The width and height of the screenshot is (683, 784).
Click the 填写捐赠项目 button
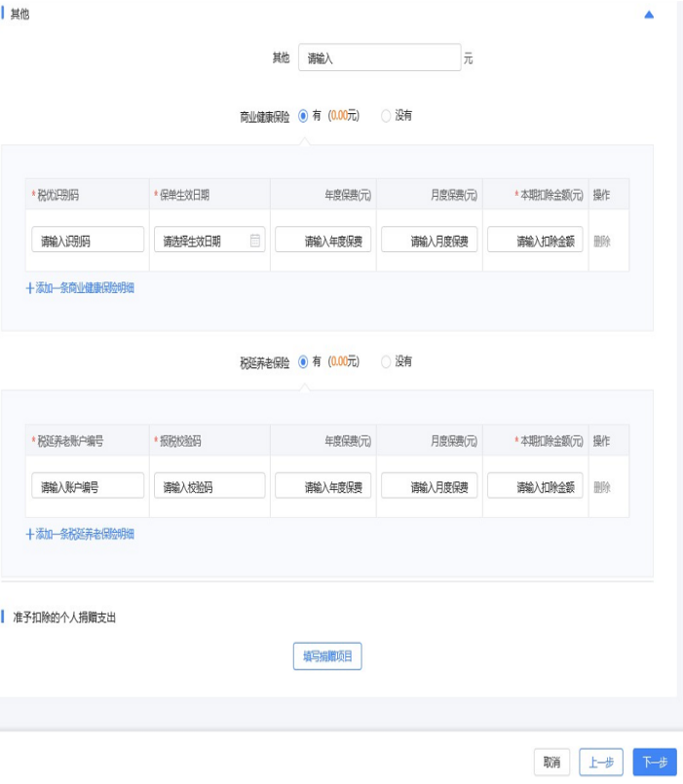[327, 656]
